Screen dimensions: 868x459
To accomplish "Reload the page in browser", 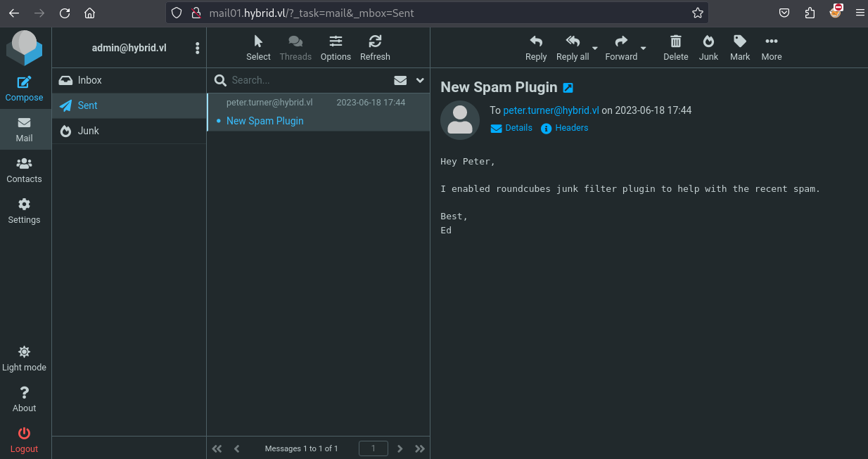I will point(65,13).
